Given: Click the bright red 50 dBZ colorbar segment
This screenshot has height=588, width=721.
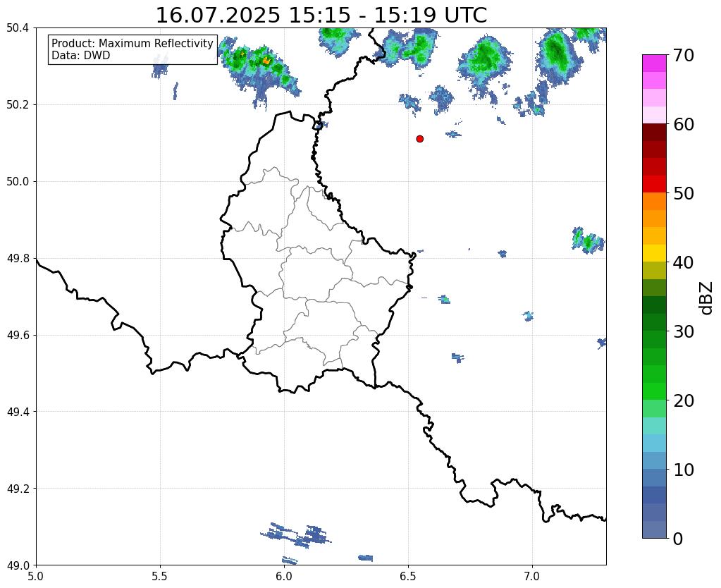Looking at the screenshot, I should click(x=654, y=184).
